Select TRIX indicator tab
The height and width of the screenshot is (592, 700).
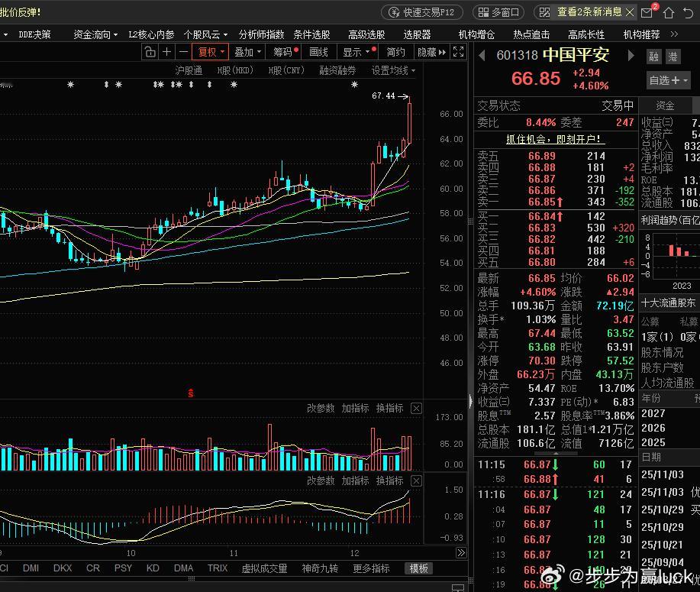(x=218, y=568)
